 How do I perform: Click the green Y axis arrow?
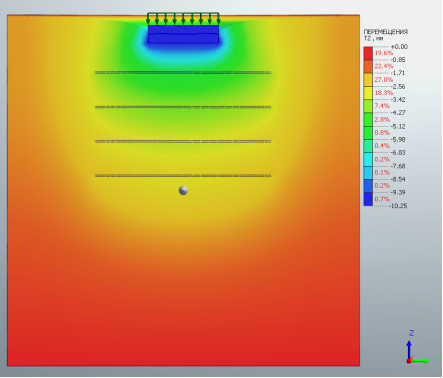click(420, 361)
